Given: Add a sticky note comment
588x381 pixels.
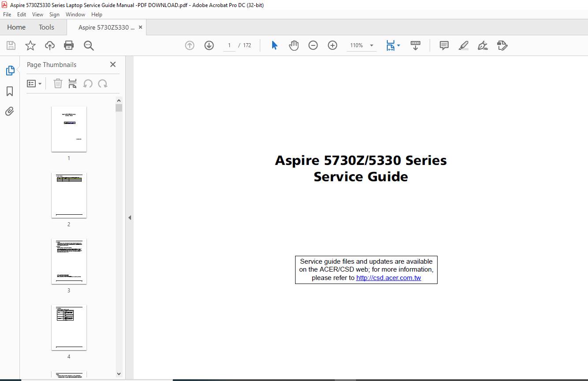Looking at the screenshot, I should (444, 45).
